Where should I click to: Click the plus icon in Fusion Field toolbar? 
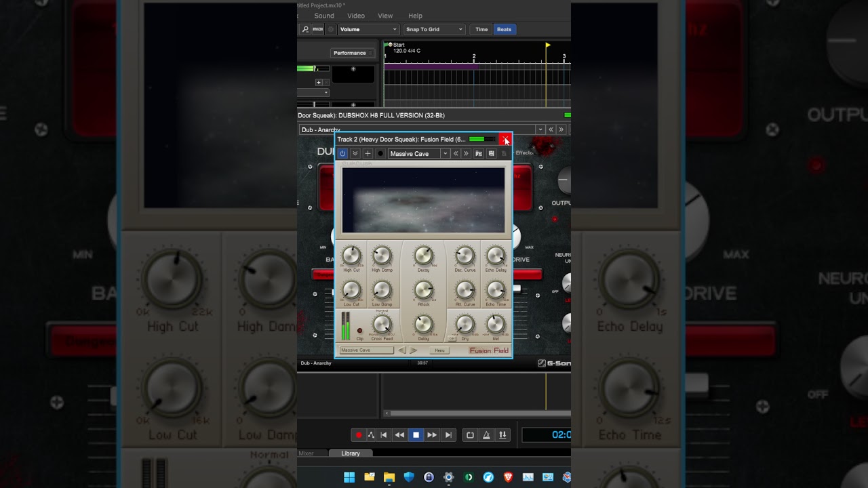click(x=368, y=154)
